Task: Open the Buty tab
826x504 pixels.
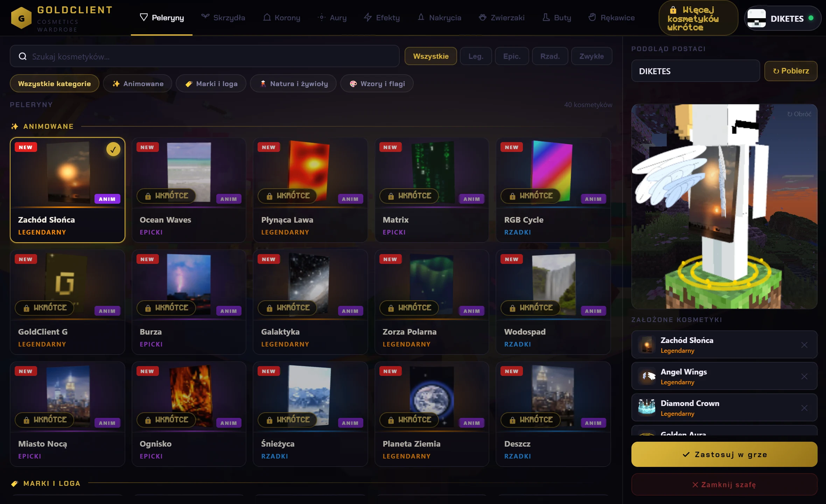Action: point(557,18)
